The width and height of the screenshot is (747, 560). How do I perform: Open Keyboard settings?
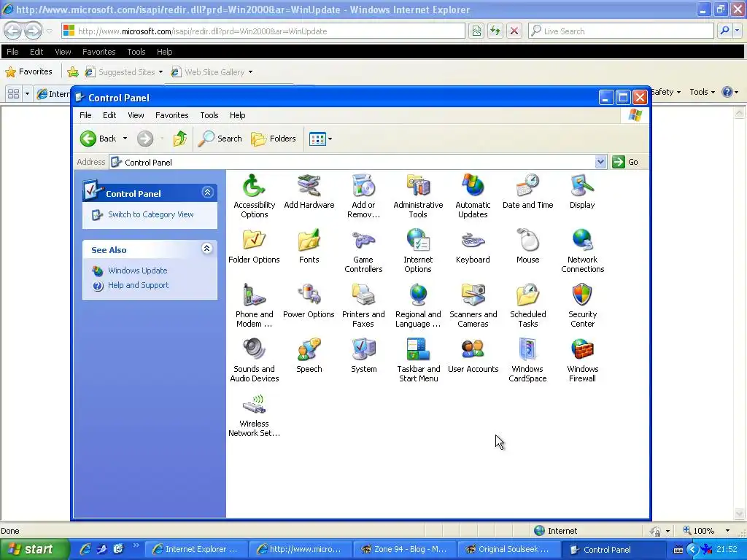pyautogui.click(x=473, y=246)
